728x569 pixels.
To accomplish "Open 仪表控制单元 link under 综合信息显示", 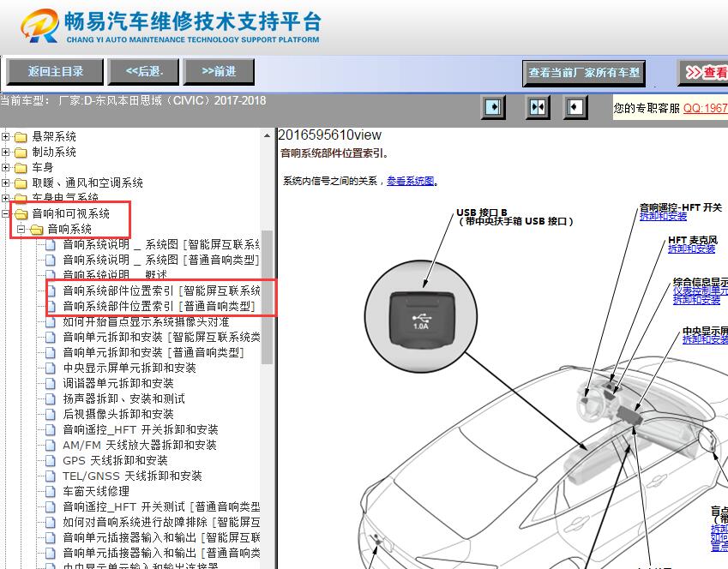I will point(701,291).
